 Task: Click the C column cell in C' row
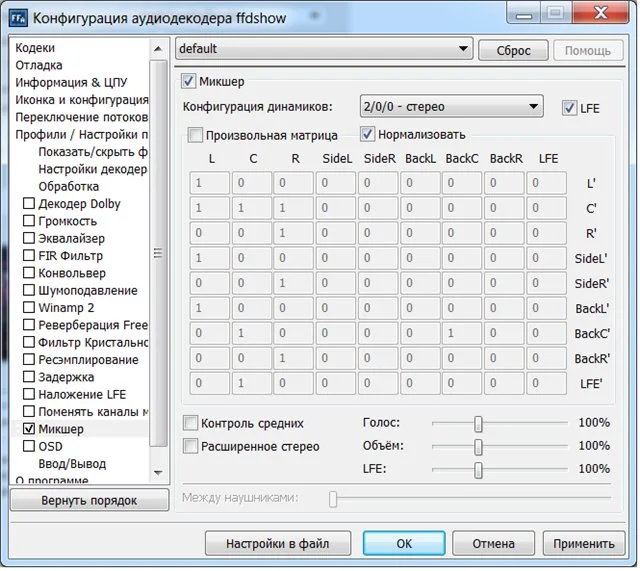pyautogui.click(x=253, y=208)
